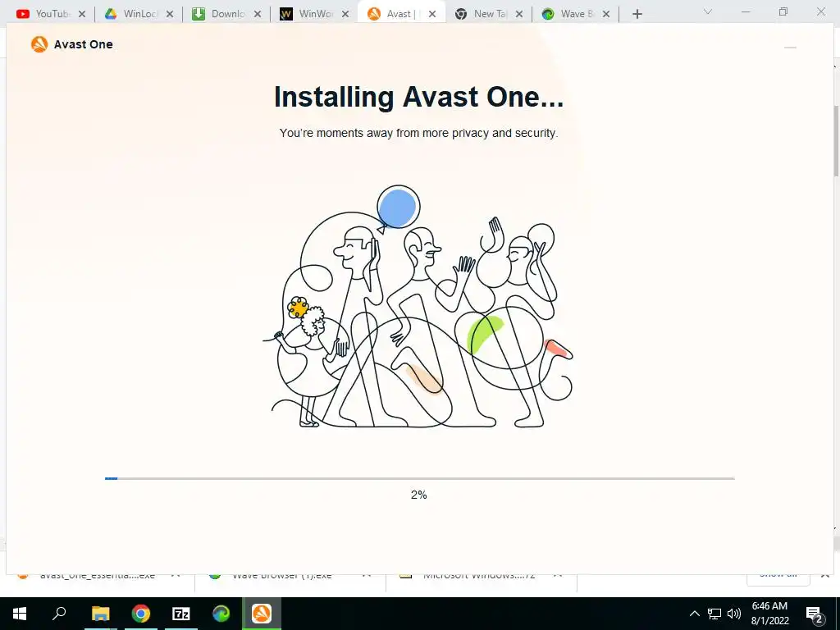Click the blue balloon in the illustration
The width and height of the screenshot is (840, 630).
398,208
